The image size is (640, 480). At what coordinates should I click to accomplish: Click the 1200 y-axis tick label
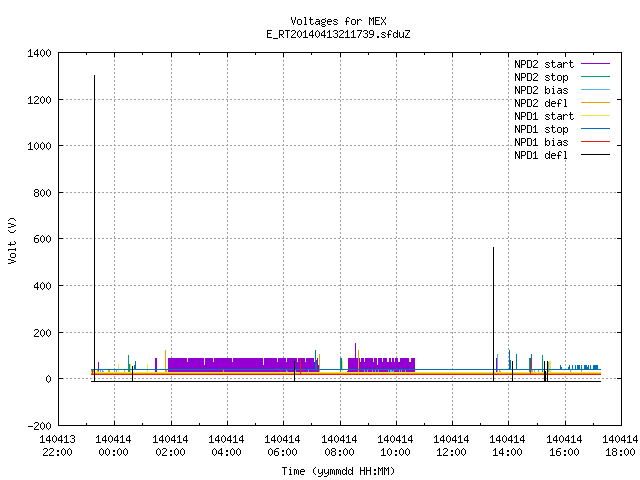(39, 100)
